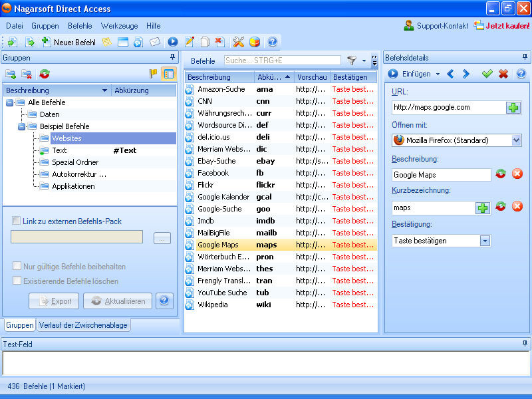
Task: Click the red clear icon beside Beschreibung field
Action: tap(517, 174)
